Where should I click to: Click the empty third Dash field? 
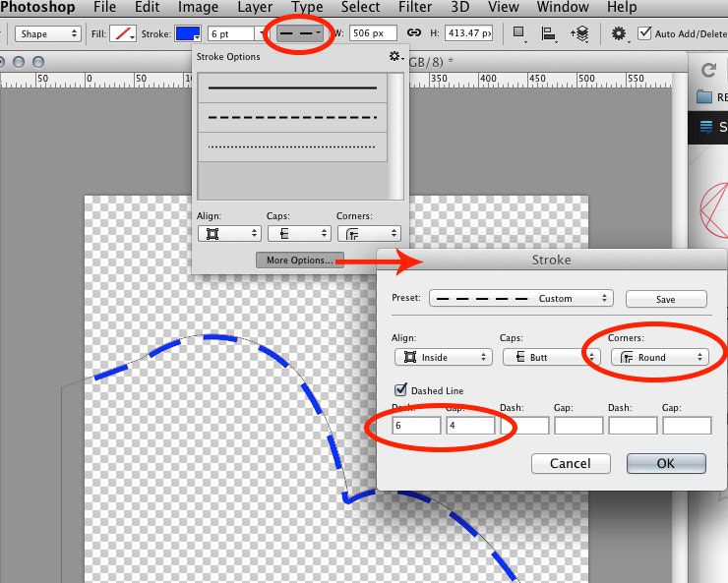633,426
